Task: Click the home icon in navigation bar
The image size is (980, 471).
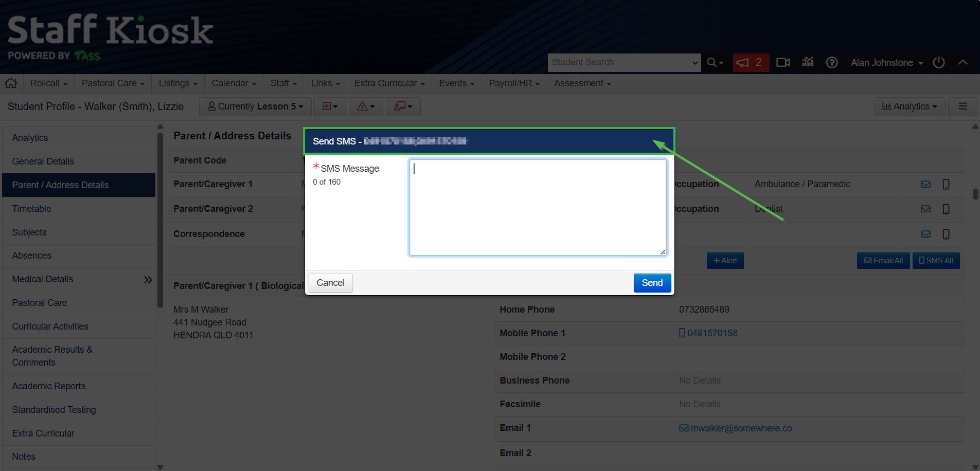Action: (11, 83)
